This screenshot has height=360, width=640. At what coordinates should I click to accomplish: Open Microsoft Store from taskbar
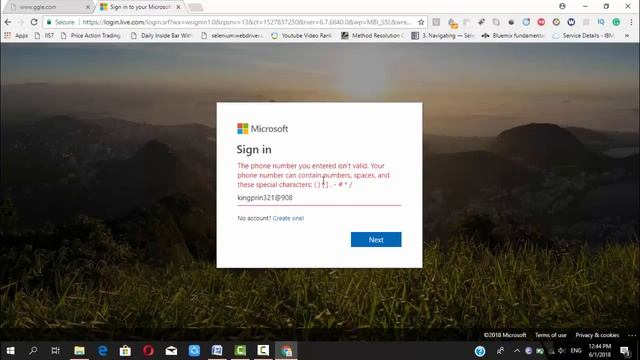[125, 351]
